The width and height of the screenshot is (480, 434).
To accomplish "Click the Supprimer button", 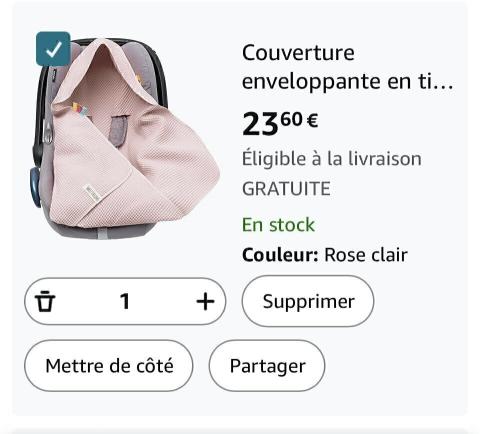I will [308, 301].
